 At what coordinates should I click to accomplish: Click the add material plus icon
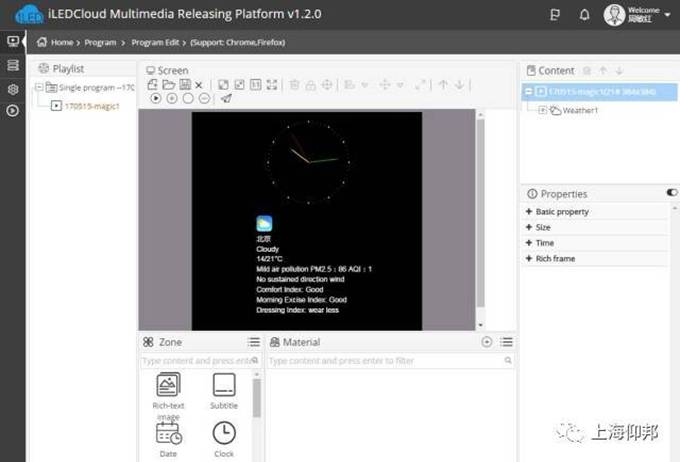pos(487,342)
